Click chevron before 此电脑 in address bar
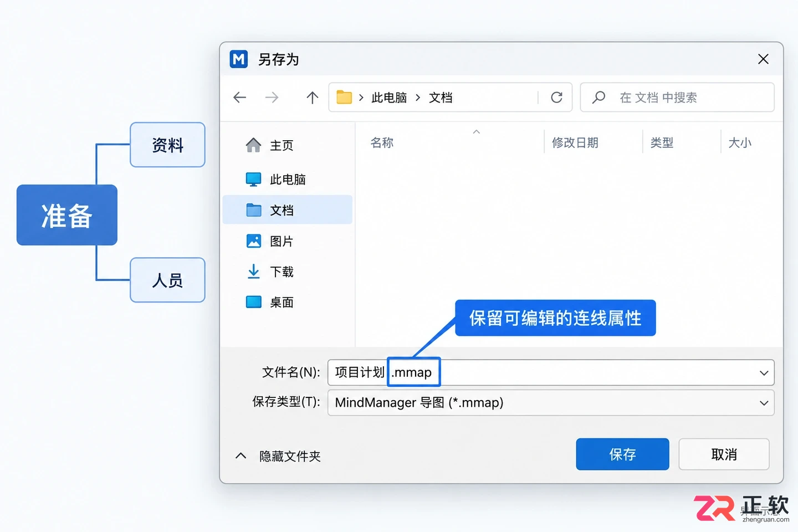 (x=361, y=98)
